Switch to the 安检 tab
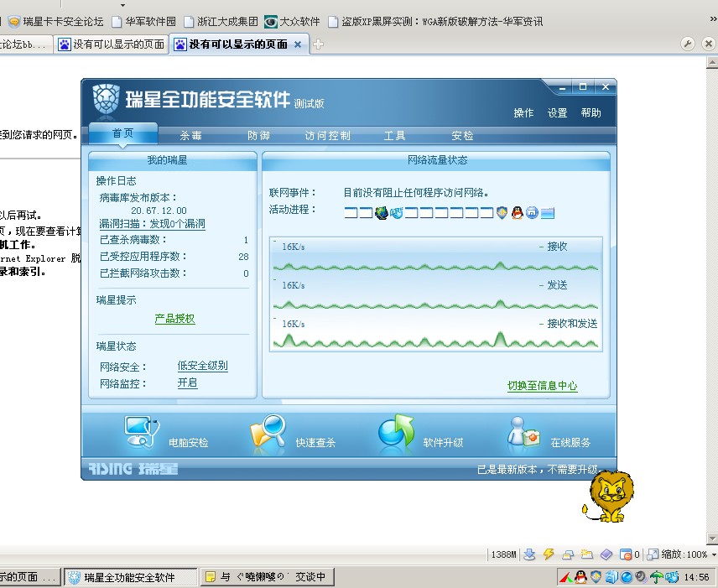Viewport: 718px width, 588px height. [x=462, y=136]
